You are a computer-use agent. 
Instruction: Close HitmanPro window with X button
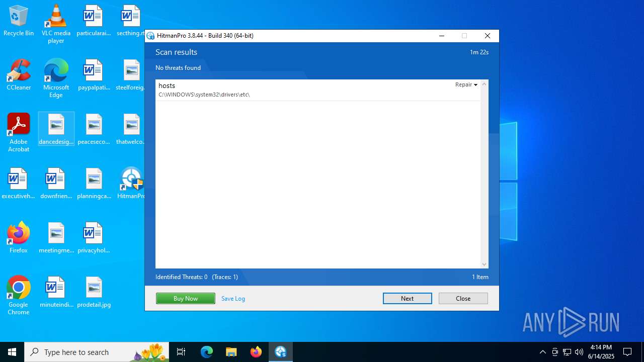[488, 36]
